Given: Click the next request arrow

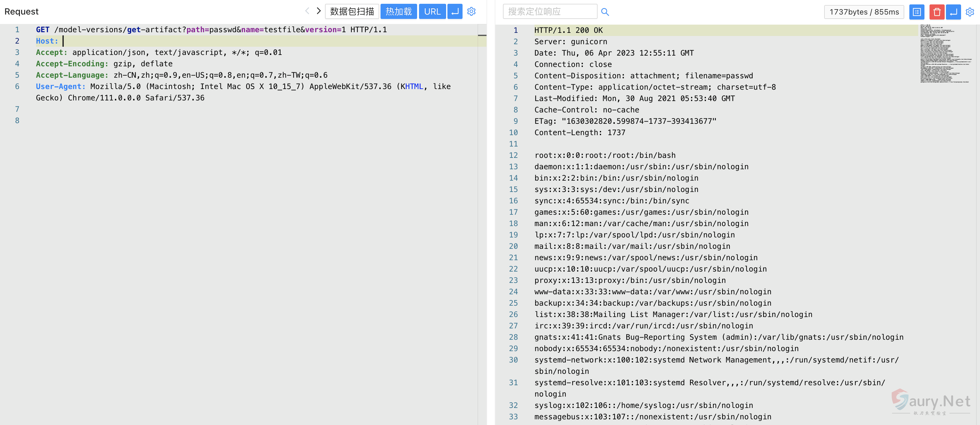Looking at the screenshot, I should (x=319, y=11).
